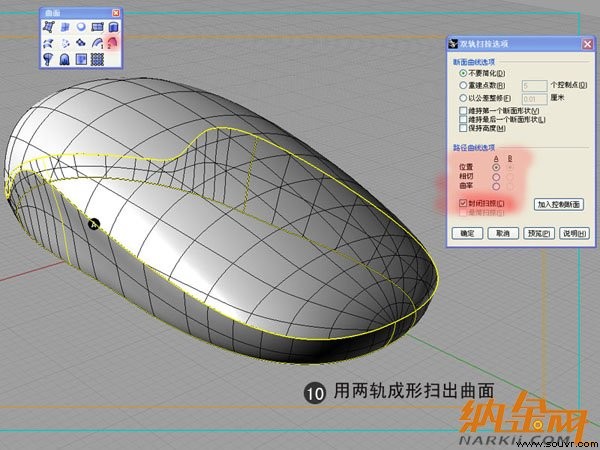Open help via 说明(H) button
This screenshot has height=450, width=600.
coord(574,233)
